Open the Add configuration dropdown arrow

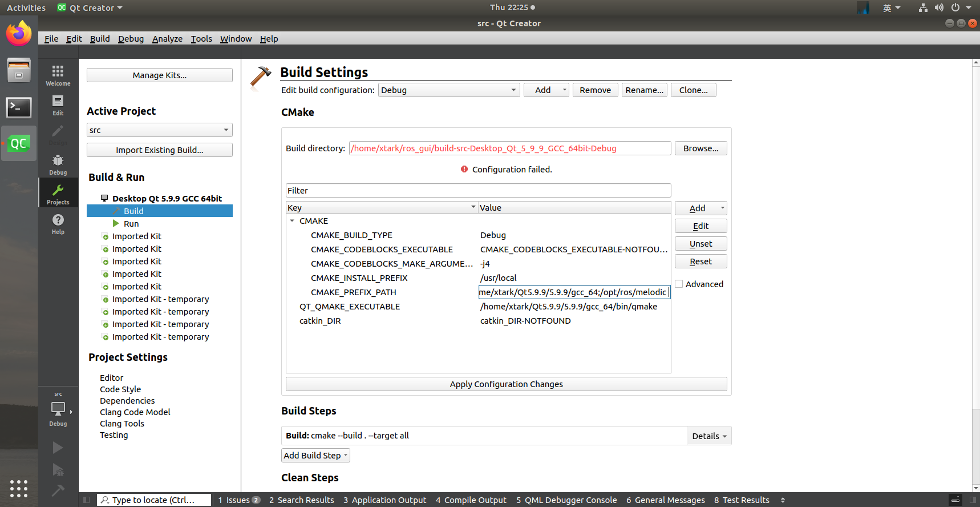click(565, 90)
